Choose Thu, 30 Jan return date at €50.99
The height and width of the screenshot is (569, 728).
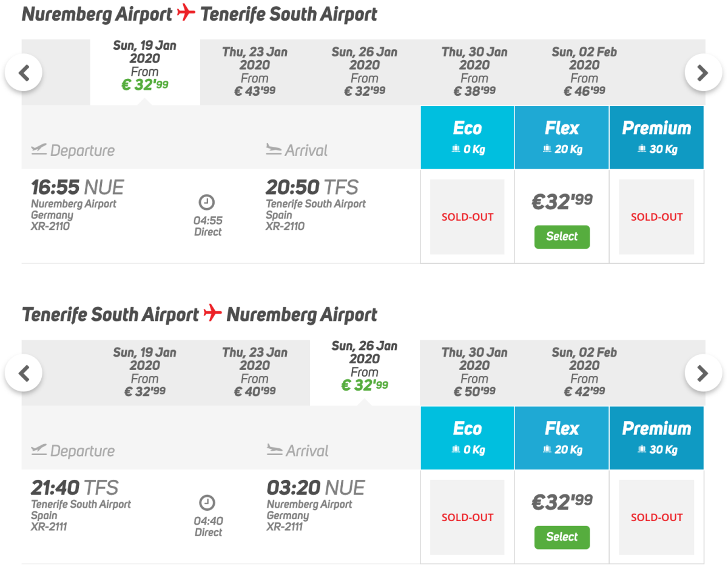[474, 372]
